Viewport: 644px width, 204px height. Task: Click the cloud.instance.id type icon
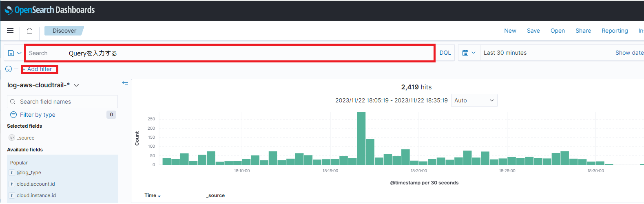(12, 195)
